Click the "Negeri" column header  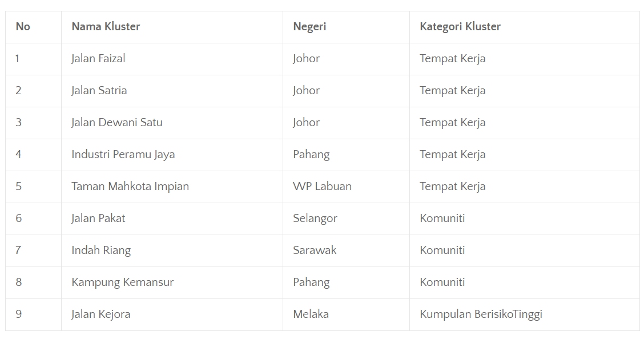pos(309,27)
